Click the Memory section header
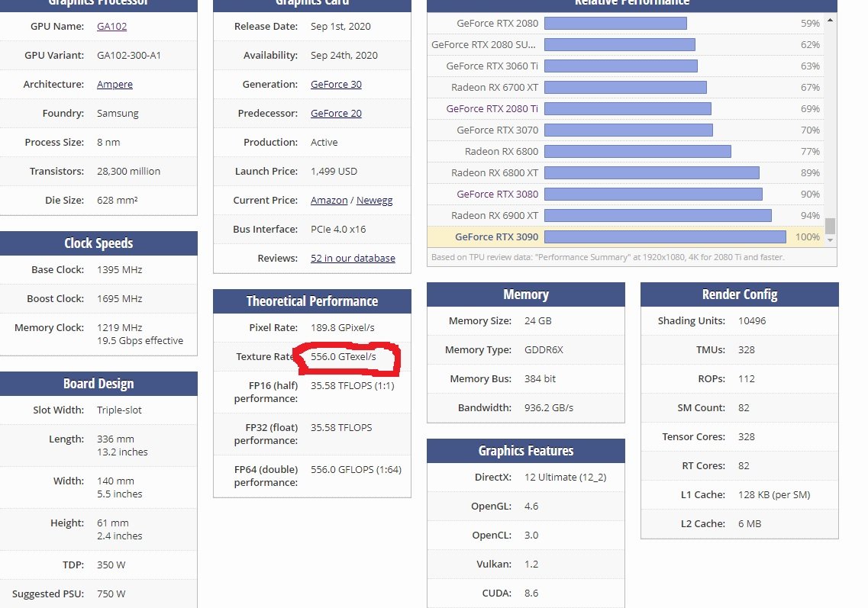The height and width of the screenshot is (608, 868). (x=526, y=294)
